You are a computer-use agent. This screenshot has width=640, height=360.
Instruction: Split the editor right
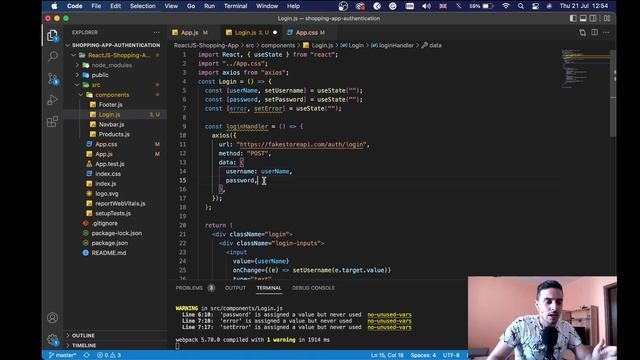595,32
